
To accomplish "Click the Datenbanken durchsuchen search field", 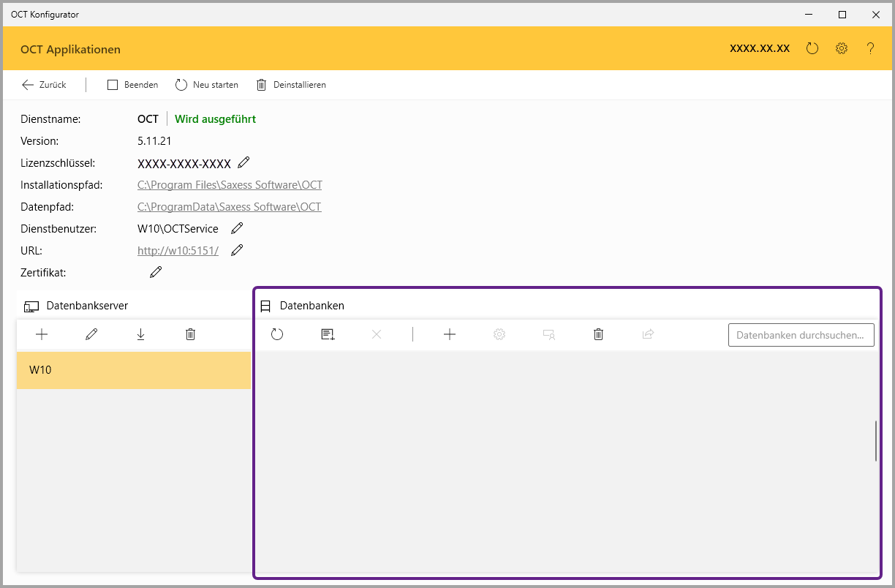I will tap(801, 335).
